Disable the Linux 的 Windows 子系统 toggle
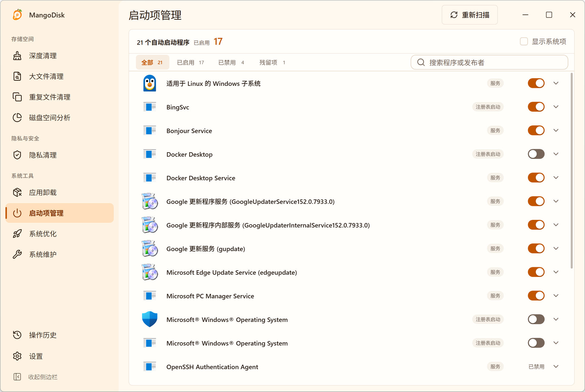Screen dimensions: 585x392 coord(536,83)
